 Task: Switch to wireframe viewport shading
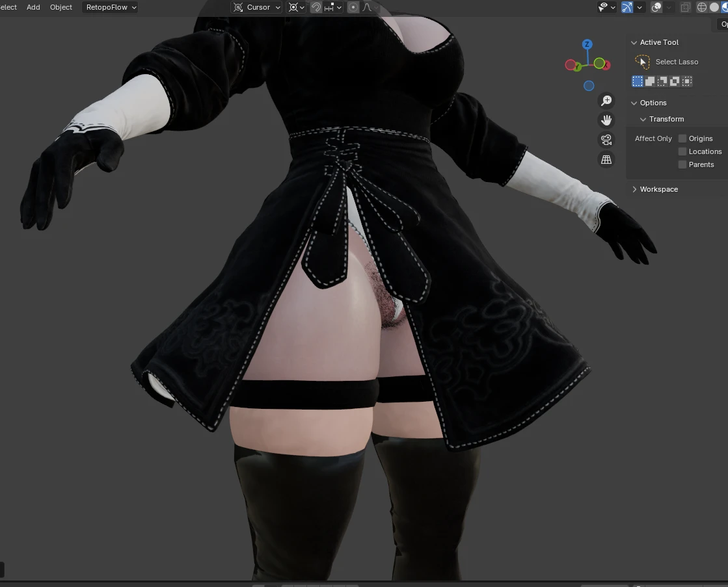702,7
